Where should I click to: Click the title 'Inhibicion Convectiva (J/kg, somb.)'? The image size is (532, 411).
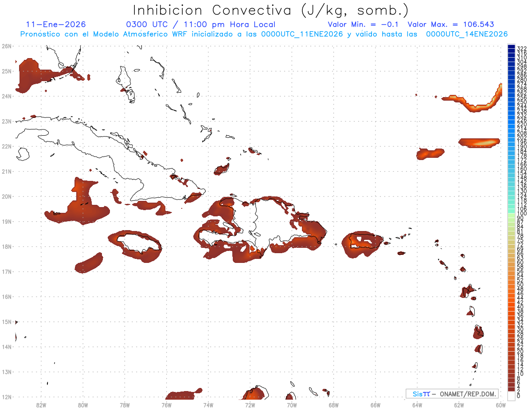[x=271, y=11]
